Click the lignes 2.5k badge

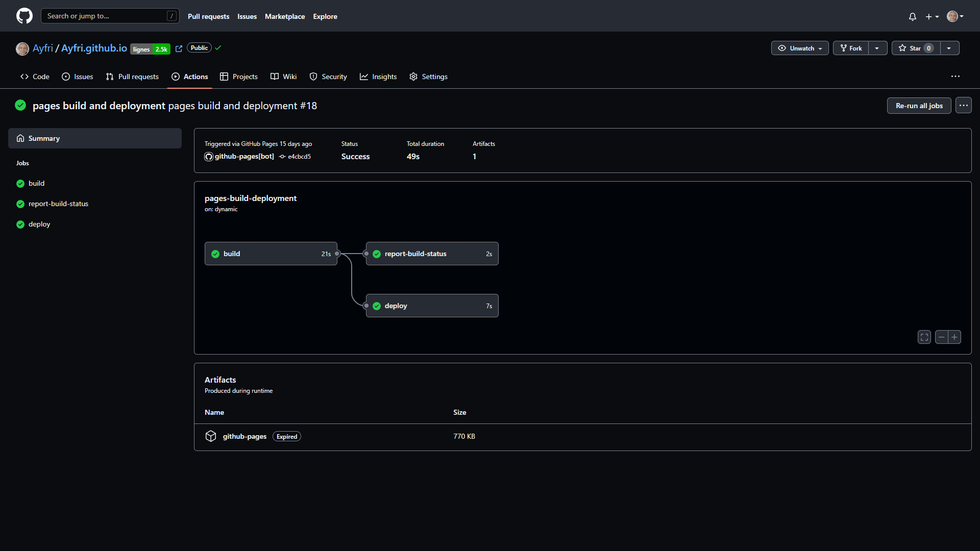(x=150, y=49)
